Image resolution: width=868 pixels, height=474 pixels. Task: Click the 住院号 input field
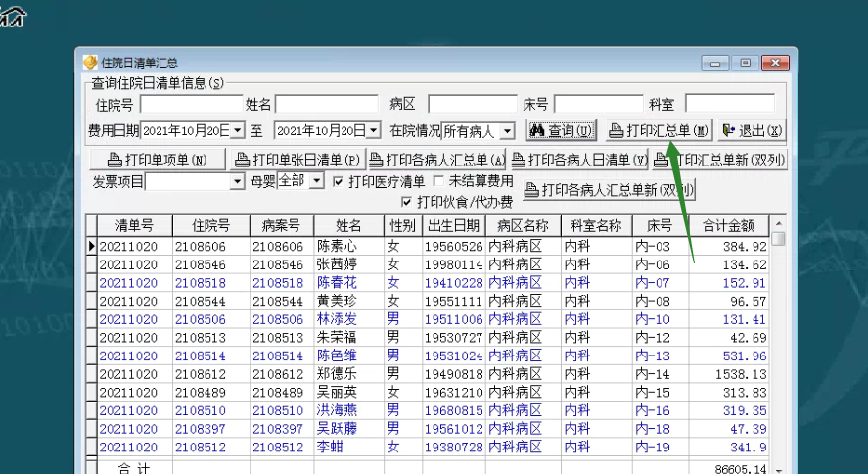(191, 104)
